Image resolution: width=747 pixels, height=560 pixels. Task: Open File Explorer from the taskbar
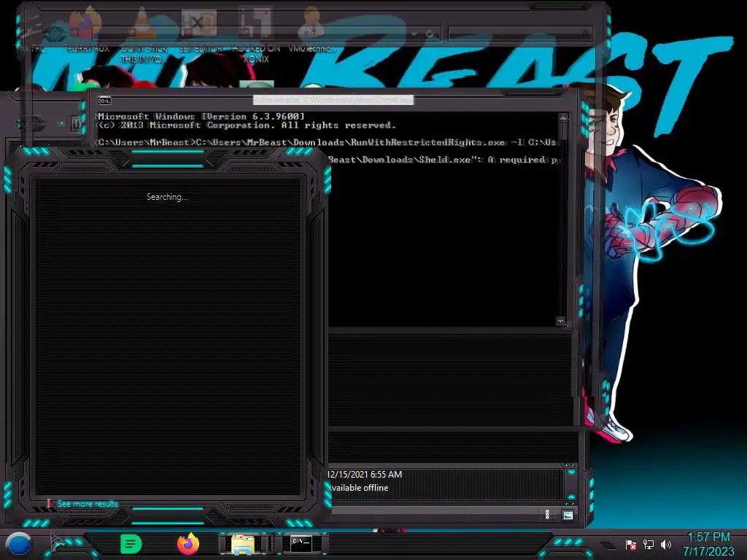click(x=243, y=544)
